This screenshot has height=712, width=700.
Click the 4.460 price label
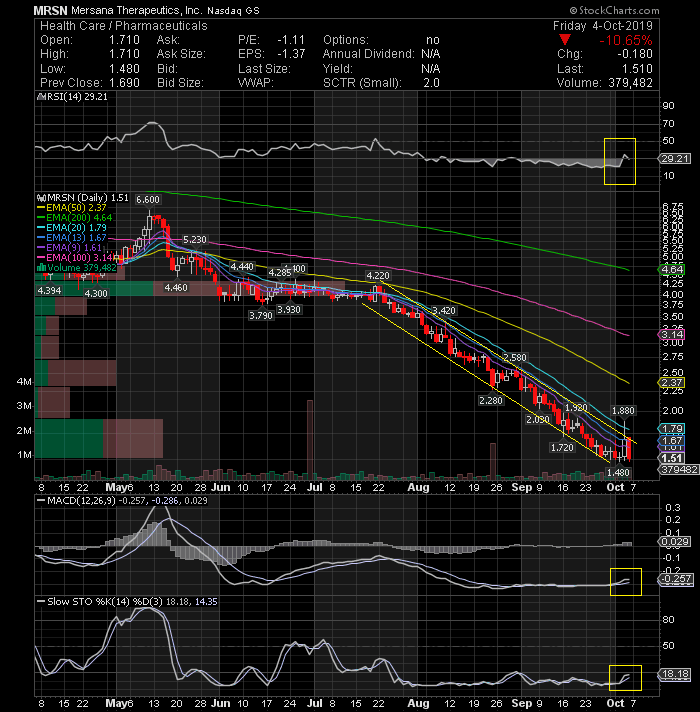(176, 287)
